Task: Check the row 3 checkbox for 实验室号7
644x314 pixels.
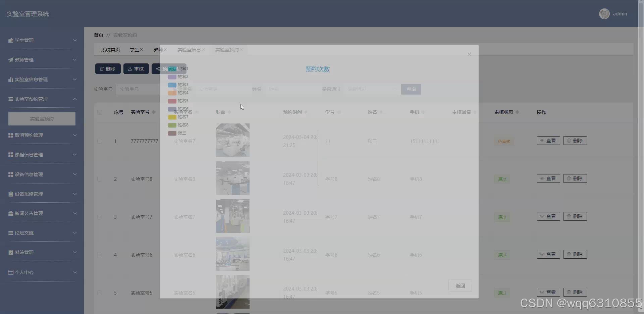Action: point(100,217)
